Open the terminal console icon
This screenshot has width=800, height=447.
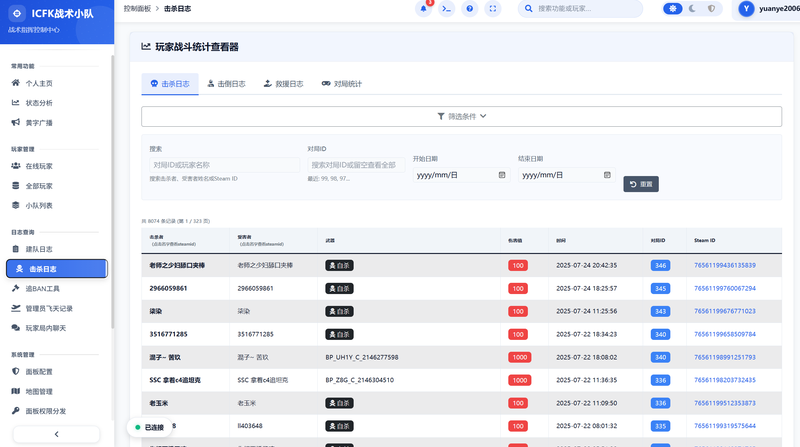pos(447,9)
